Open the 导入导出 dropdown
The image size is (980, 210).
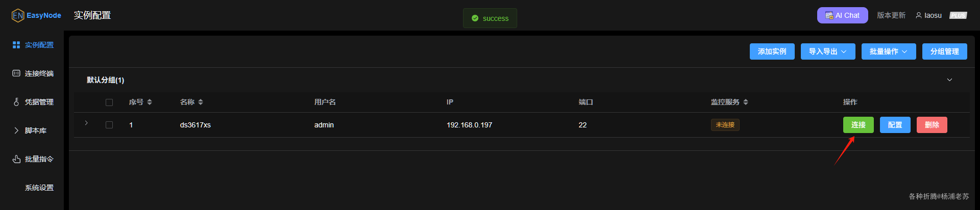coord(828,51)
